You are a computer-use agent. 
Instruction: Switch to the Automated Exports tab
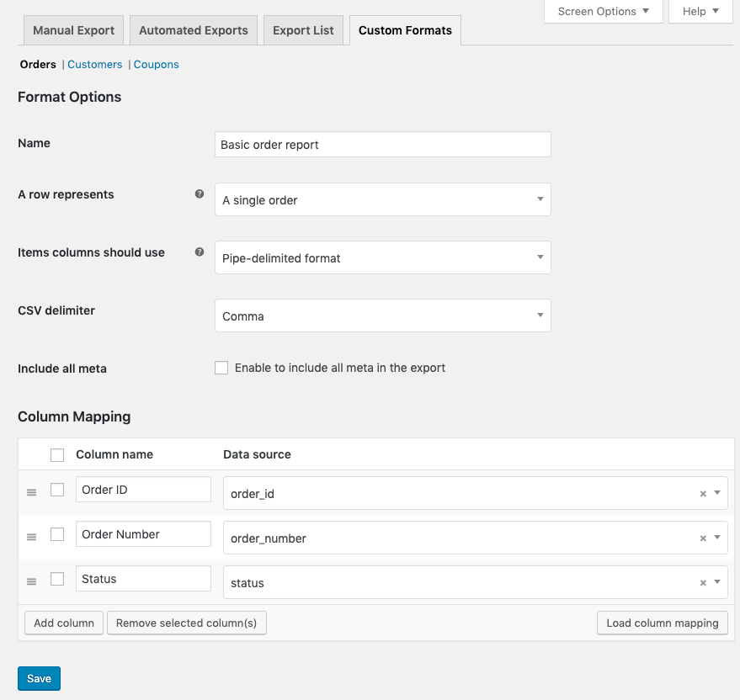tap(194, 30)
